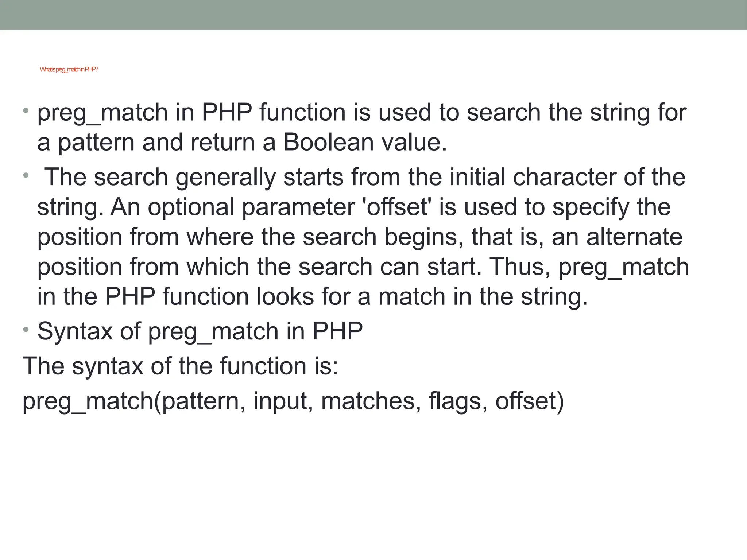Click 'The search generally starts' line
This screenshot has width=747, height=560.
tap(365, 178)
